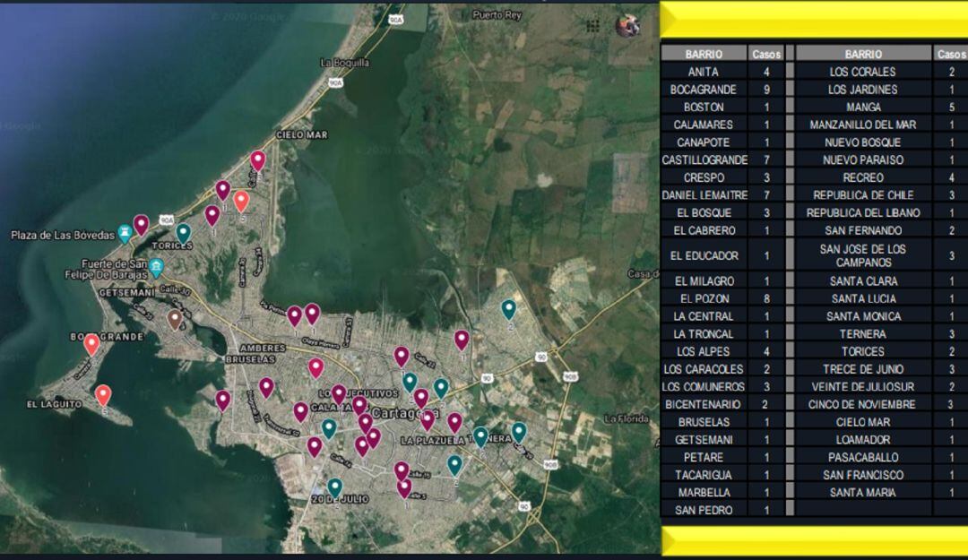Select the teal pin above 20 de Julio
968x560 pixels.
coord(334,487)
